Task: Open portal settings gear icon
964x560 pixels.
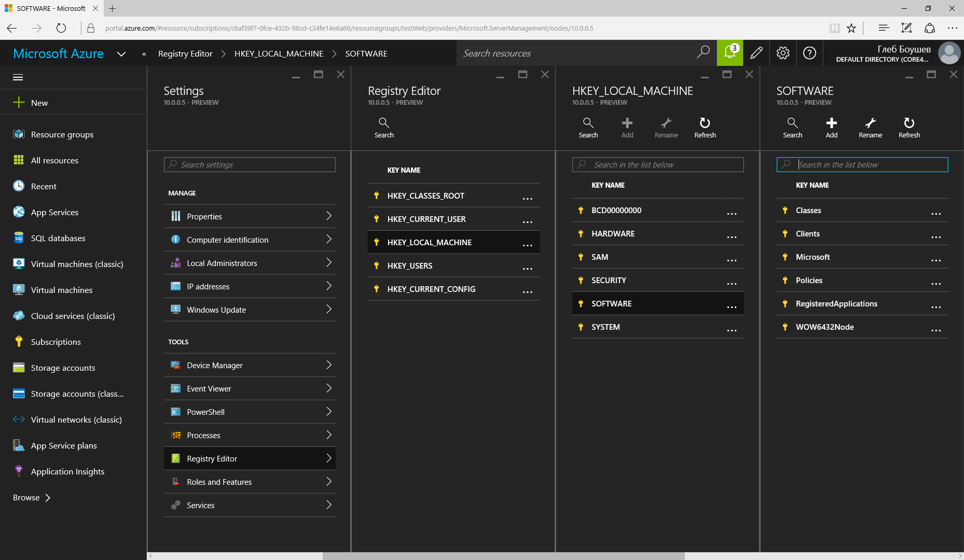Action: pos(783,53)
